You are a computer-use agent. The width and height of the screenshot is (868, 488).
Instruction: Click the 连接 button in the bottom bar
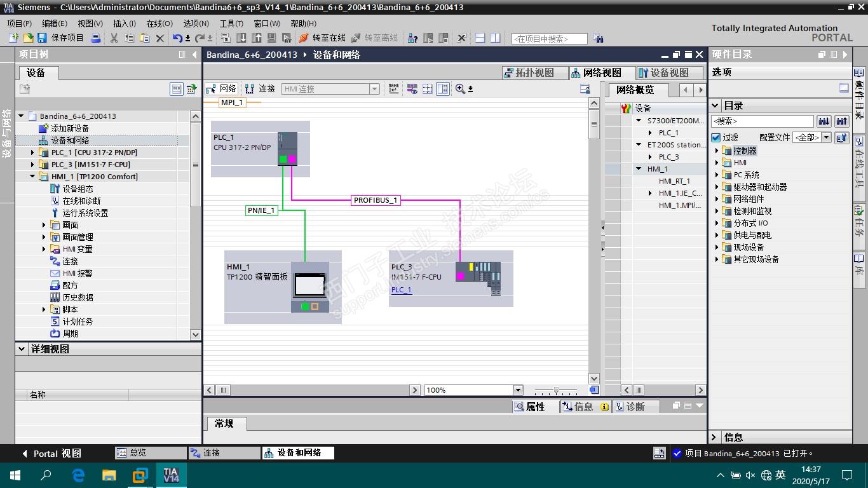(225, 453)
